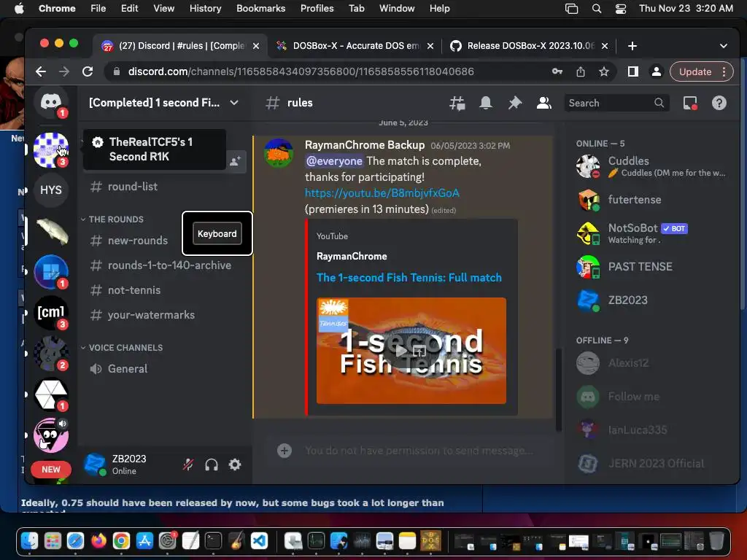Open Discord direct messages home icon
747x560 pixels.
(x=51, y=102)
